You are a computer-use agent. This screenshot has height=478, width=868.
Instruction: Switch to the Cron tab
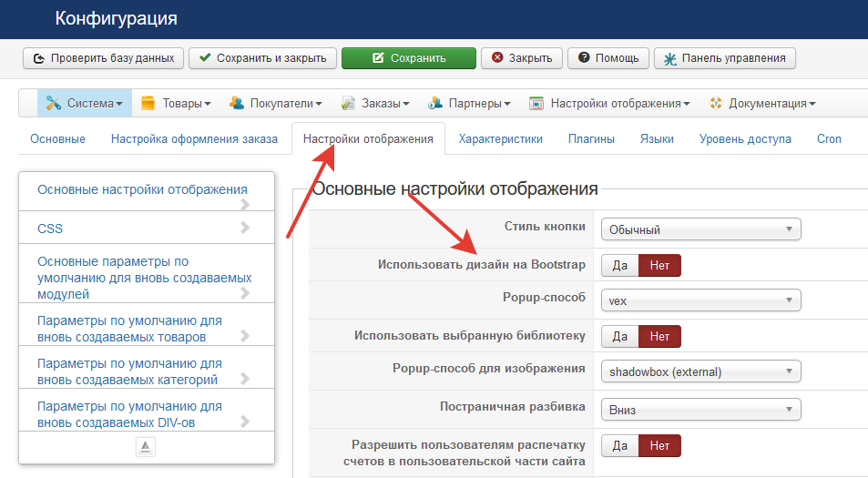829,139
